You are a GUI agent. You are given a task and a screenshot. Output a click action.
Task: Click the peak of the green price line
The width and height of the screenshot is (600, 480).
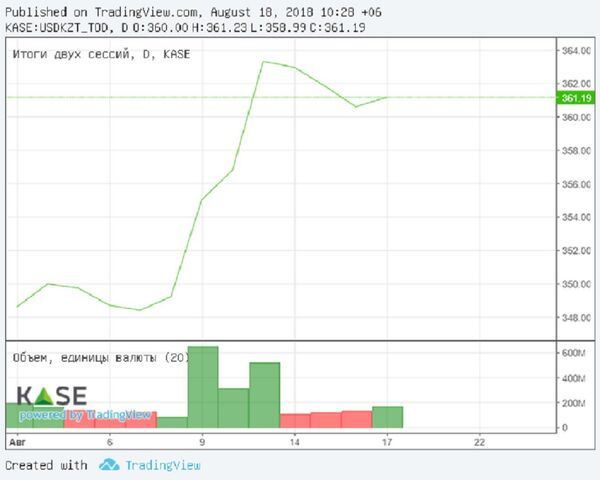264,62
